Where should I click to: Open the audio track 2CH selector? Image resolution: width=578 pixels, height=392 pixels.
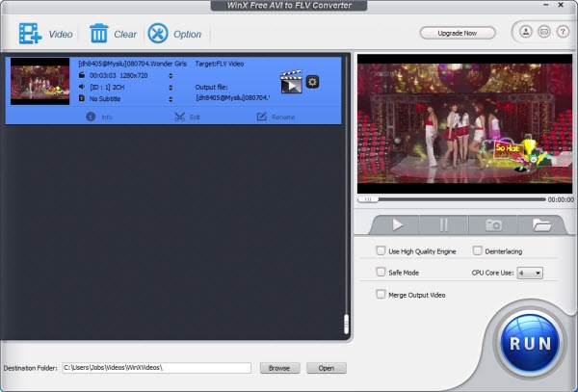pos(157,86)
